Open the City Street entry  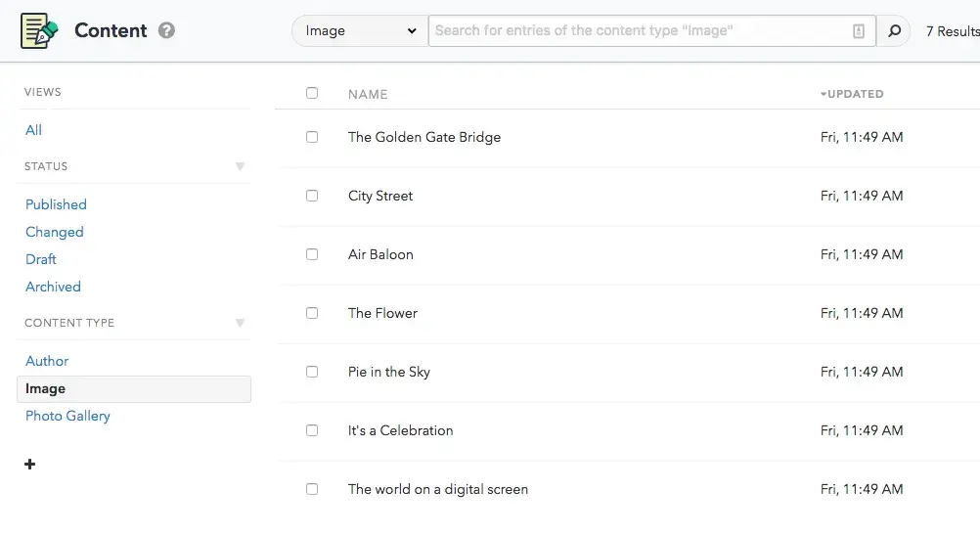[x=380, y=196]
